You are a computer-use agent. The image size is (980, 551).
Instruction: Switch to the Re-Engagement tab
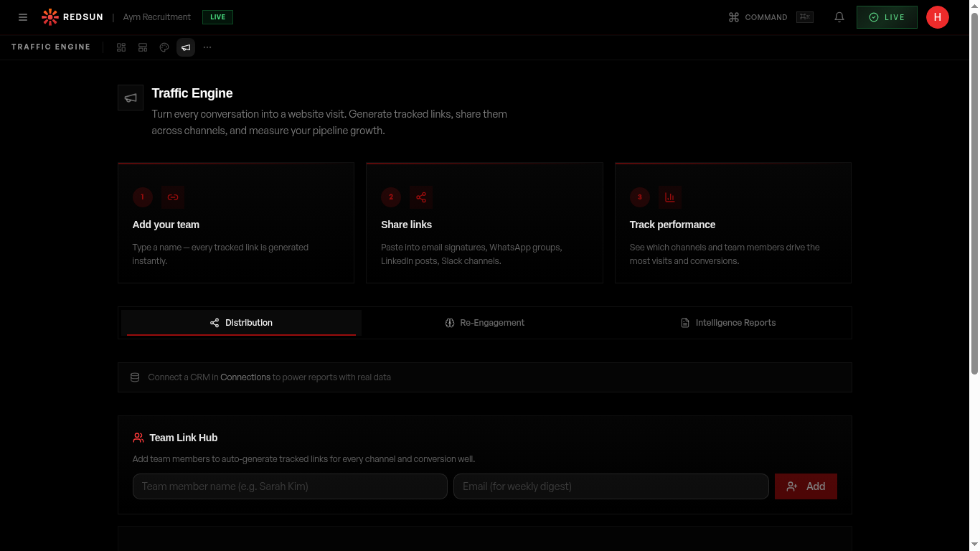click(484, 323)
